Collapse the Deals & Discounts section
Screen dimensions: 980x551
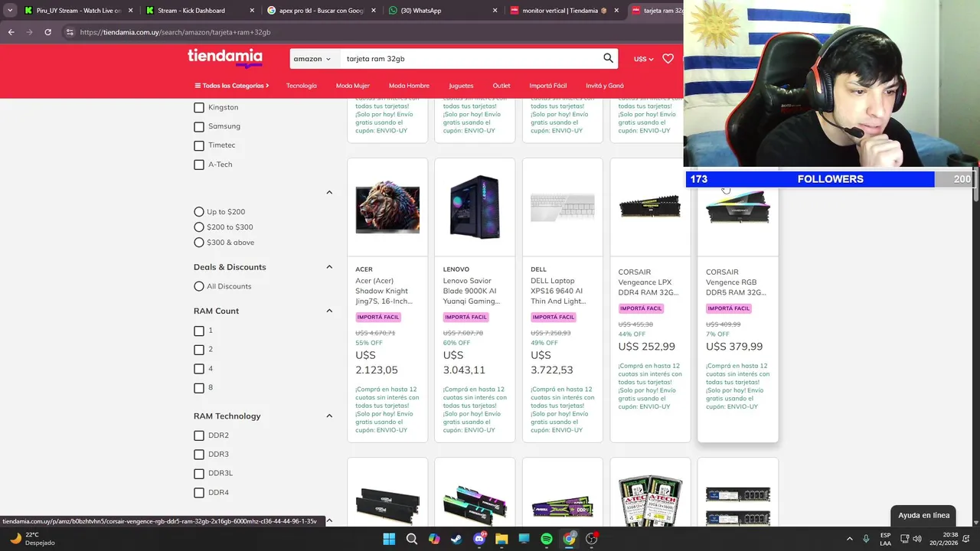coord(329,267)
